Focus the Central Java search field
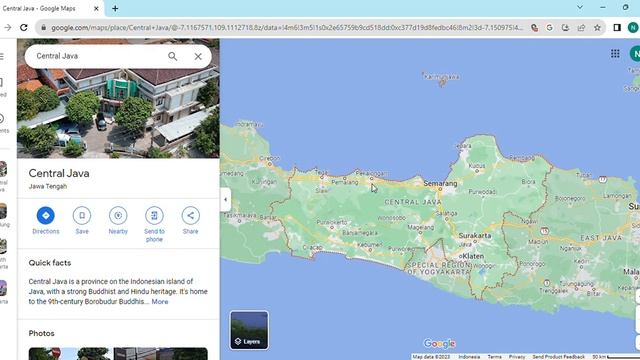 pyautogui.click(x=98, y=56)
